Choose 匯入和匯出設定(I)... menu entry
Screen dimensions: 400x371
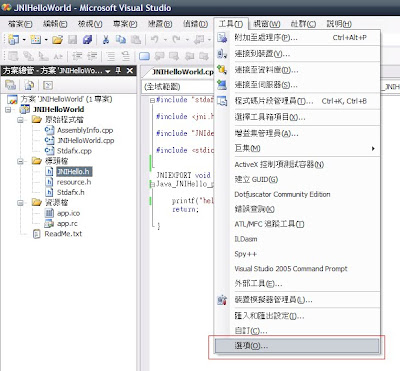coord(297,316)
